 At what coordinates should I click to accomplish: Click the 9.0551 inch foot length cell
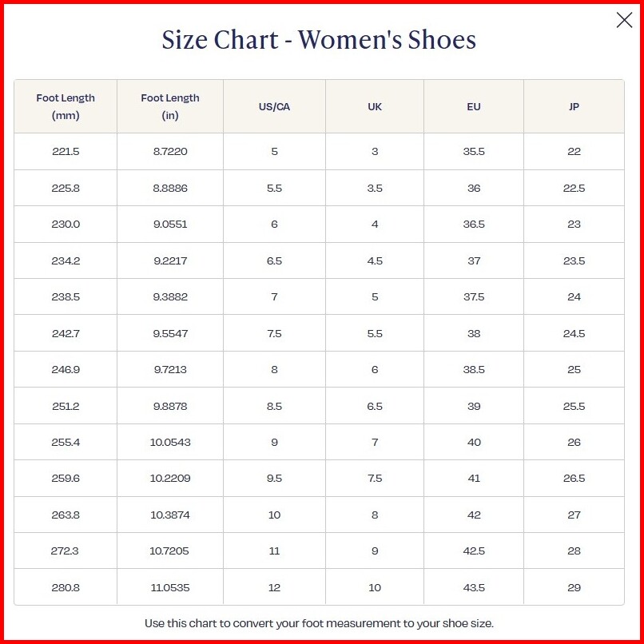pyautogui.click(x=170, y=225)
